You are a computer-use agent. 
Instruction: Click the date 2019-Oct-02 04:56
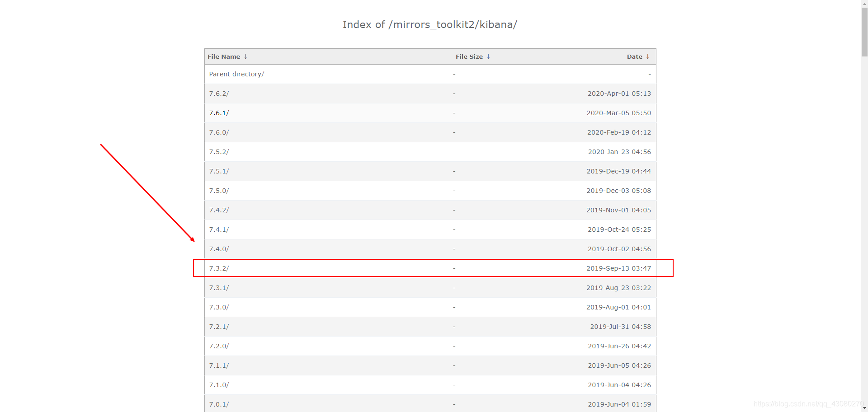point(619,249)
